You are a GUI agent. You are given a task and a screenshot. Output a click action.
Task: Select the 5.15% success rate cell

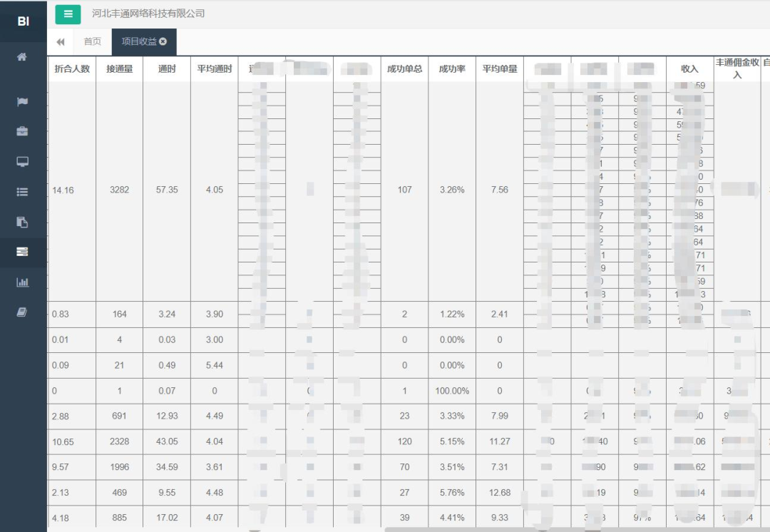[x=452, y=442]
